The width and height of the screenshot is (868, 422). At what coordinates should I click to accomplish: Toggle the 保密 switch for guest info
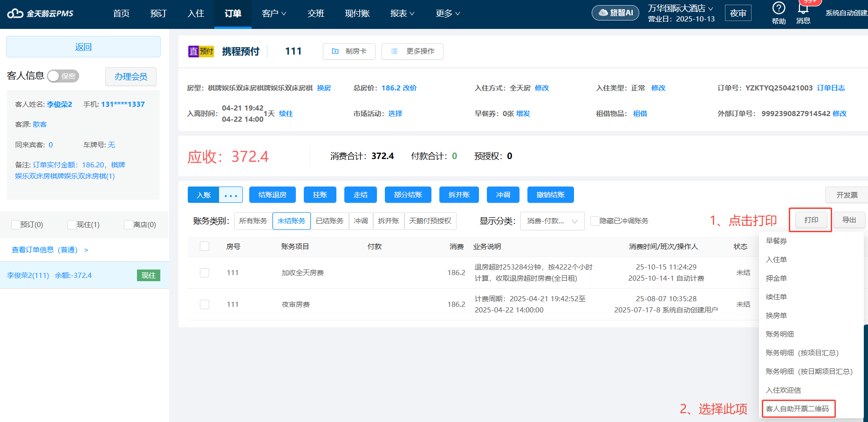63,76
